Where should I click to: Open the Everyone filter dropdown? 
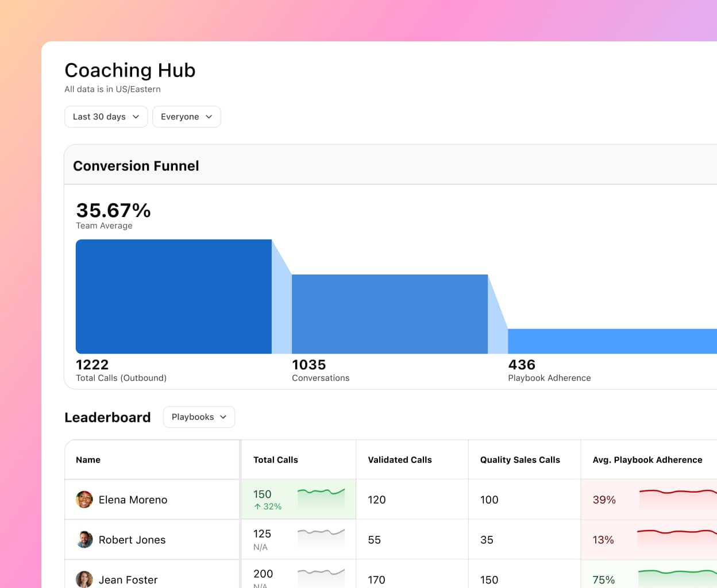click(x=186, y=117)
